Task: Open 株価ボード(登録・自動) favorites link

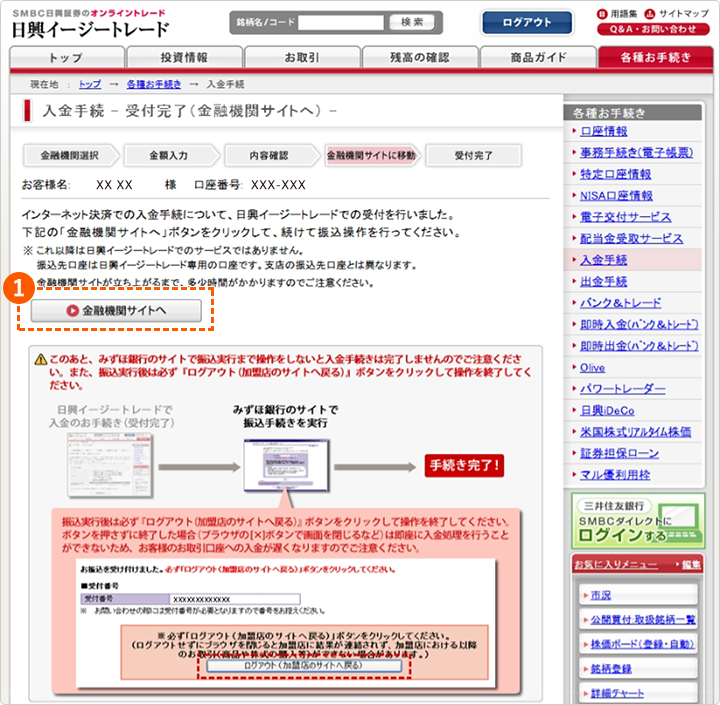Action: [x=642, y=644]
